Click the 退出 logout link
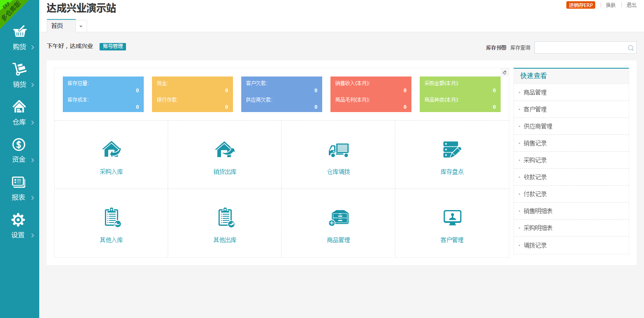The height and width of the screenshot is (318, 644). coord(631,5)
